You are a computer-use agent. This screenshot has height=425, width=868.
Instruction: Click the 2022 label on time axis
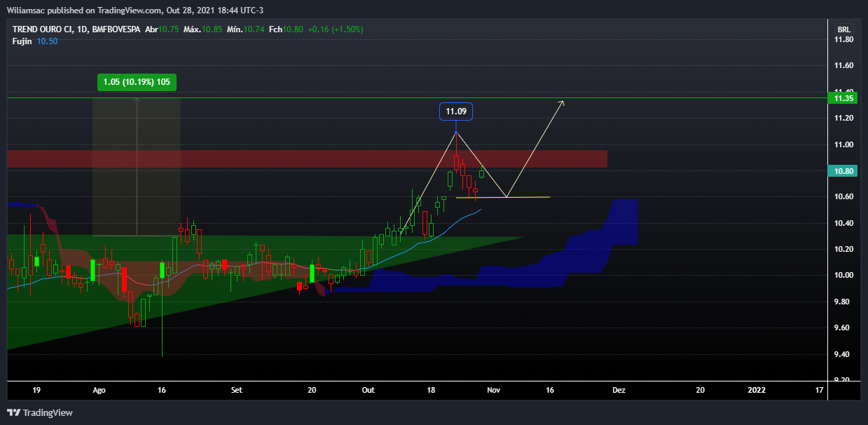coord(757,389)
